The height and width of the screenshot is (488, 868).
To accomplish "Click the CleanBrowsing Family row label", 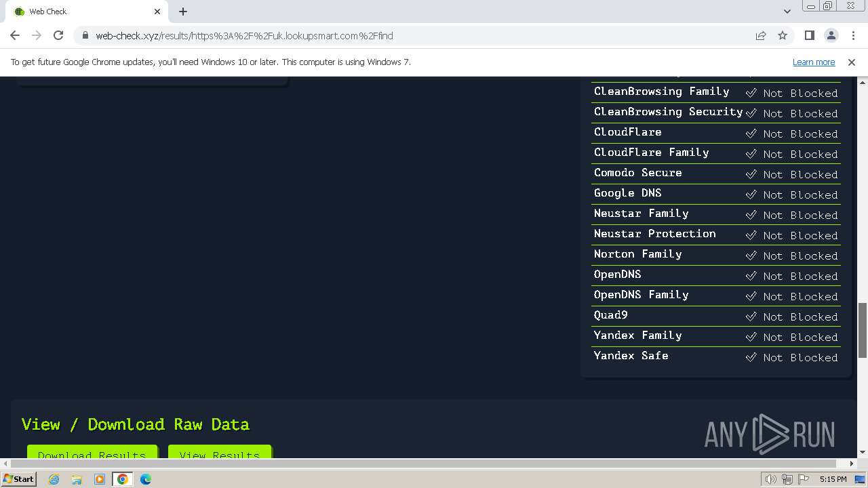I will 661,91.
